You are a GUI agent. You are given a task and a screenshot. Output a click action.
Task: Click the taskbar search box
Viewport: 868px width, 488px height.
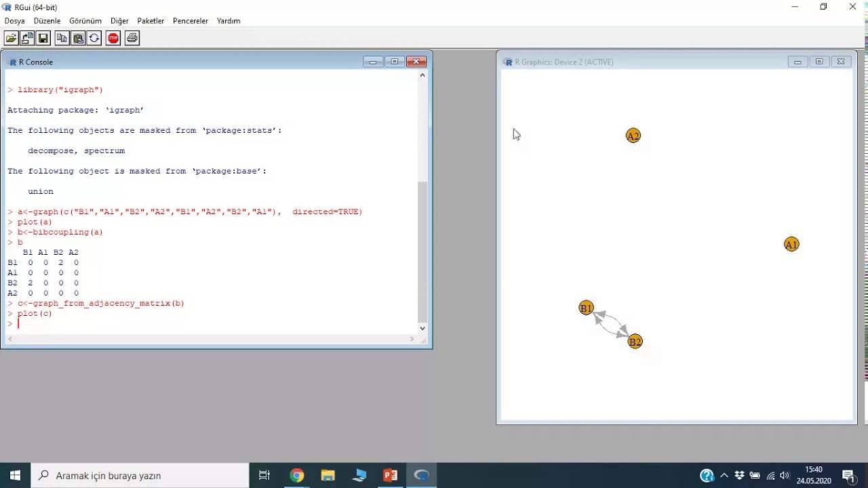[140, 475]
